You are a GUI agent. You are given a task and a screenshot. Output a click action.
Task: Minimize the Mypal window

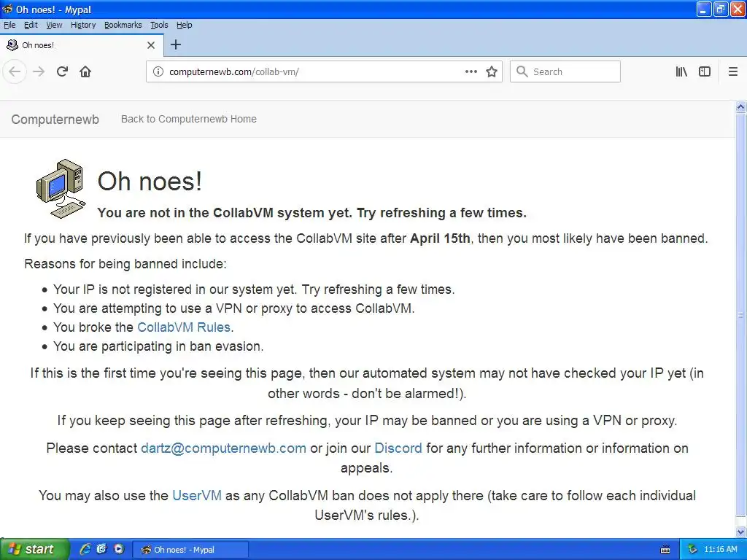coord(704,9)
